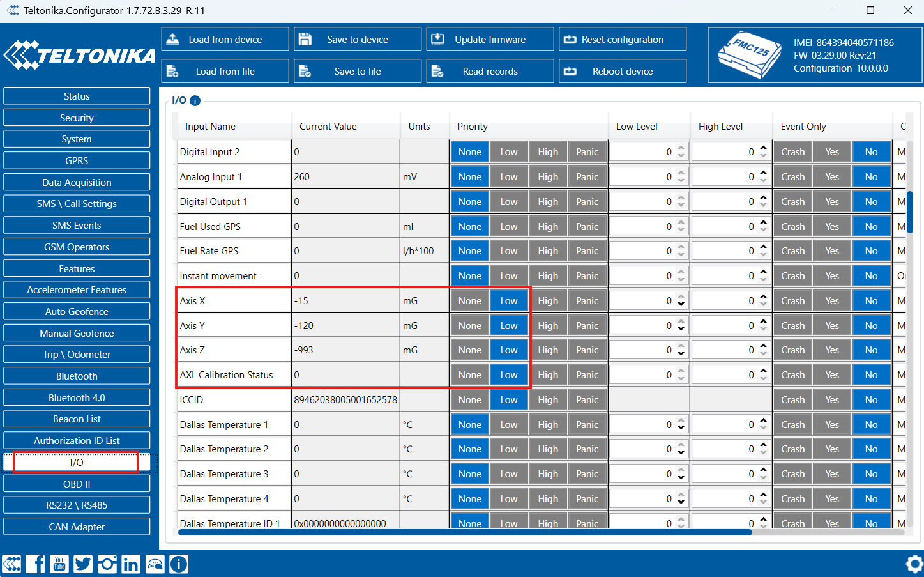Increase Axis Z High Level value
This screenshot has width=924, height=577.
point(764,346)
